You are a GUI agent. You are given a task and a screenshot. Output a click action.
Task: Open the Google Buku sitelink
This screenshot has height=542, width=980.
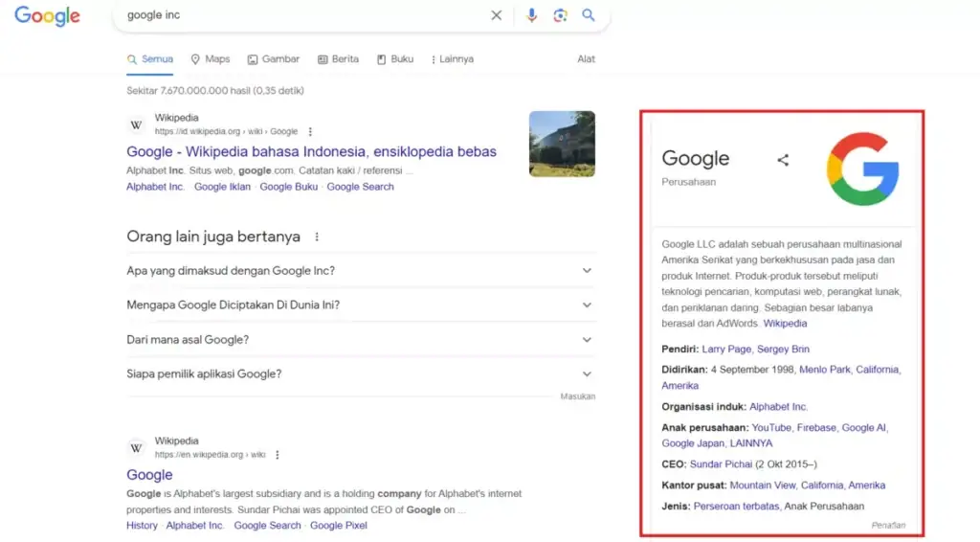tap(288, 187)
